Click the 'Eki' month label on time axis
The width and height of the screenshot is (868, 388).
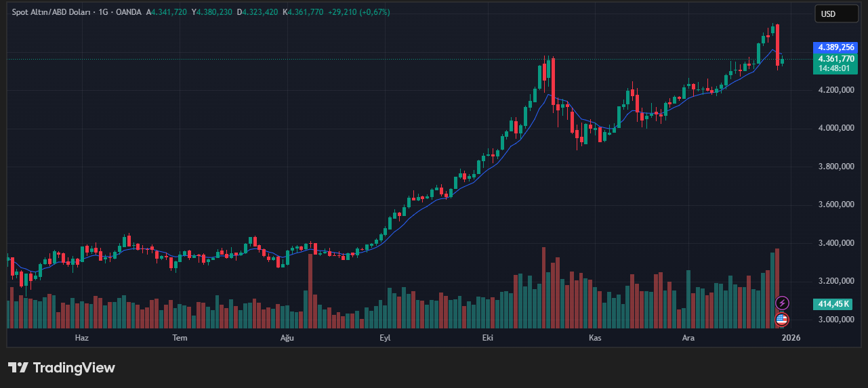487,337
